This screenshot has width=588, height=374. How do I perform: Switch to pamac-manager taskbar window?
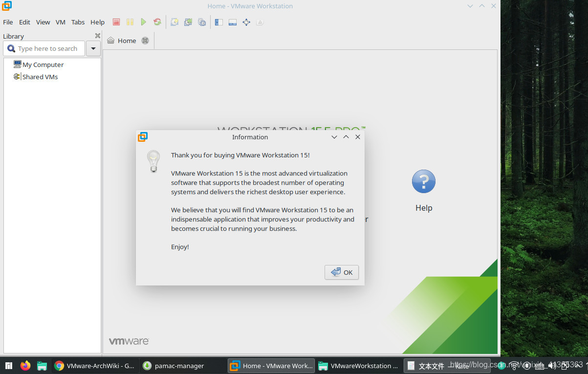coord(182,366)
